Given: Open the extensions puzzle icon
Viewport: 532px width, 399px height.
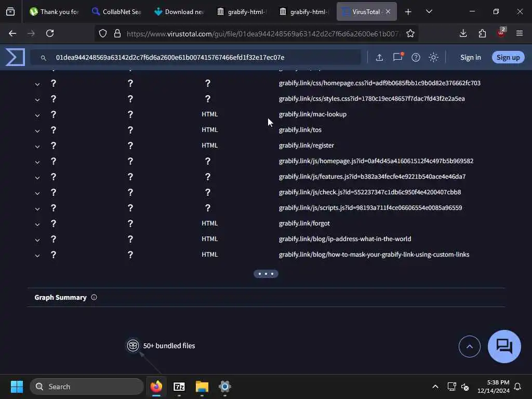Looking at the screenshot, I should click(482, 33).
